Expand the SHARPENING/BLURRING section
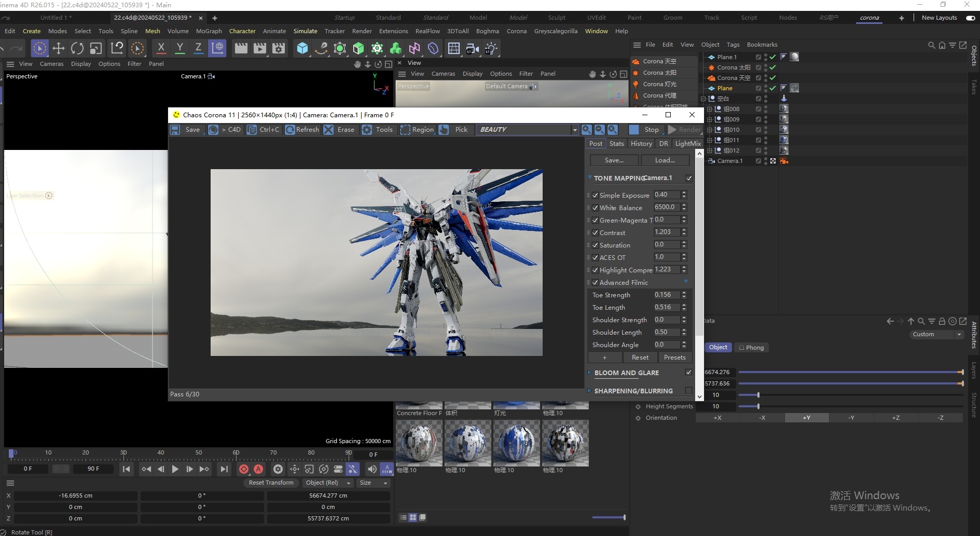This screenshot has width=980, height=536. tap(589, 391)
